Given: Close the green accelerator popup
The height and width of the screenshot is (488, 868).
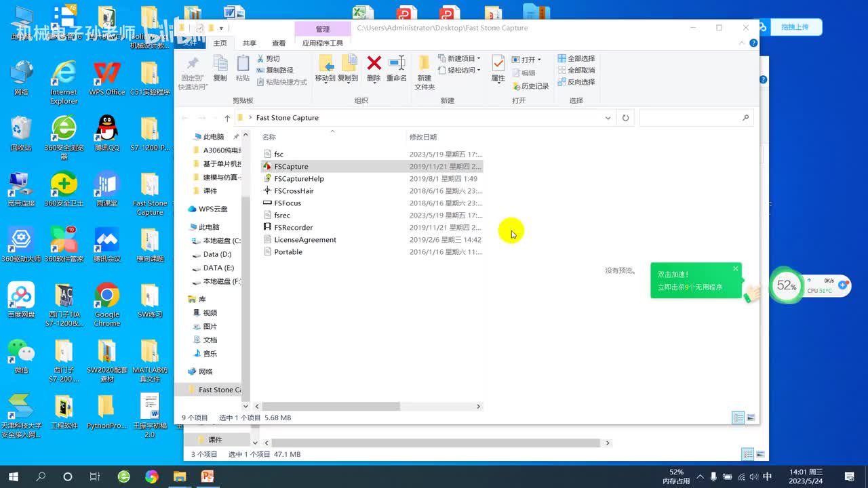Looking at the screenshot, I should (x=735, y=269).
